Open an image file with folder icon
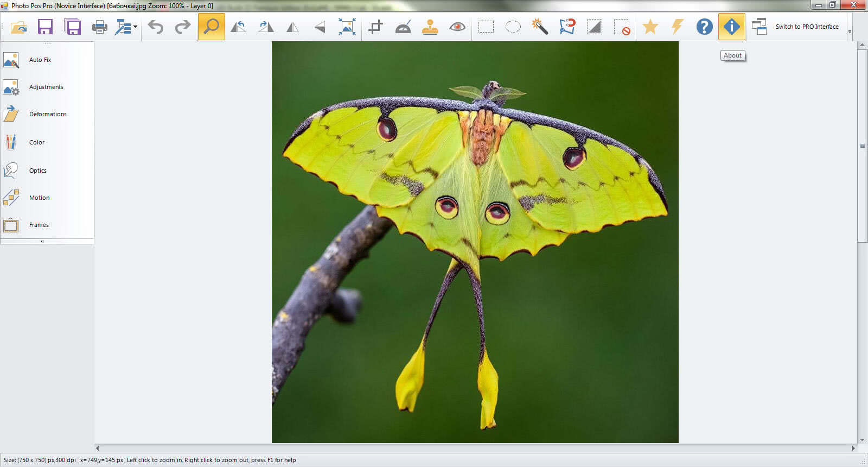This screenshot has height=467, width=868. click(x=18, y=27)
